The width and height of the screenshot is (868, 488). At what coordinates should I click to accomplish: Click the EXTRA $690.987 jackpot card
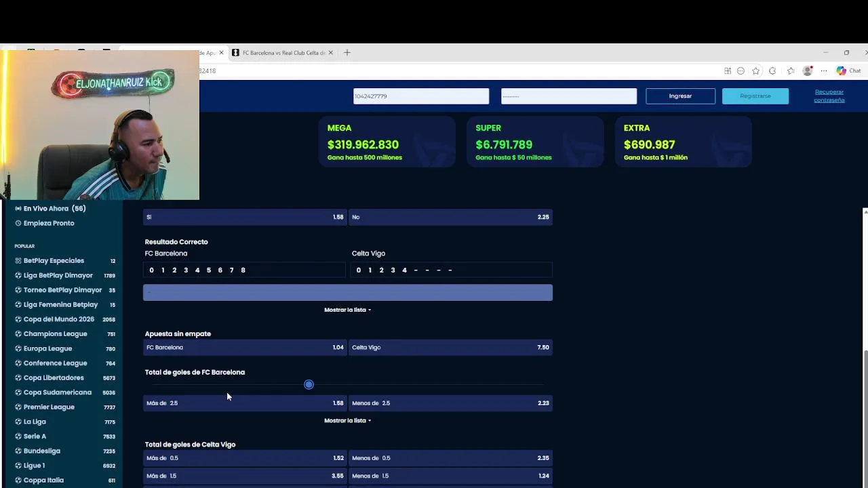684,141
